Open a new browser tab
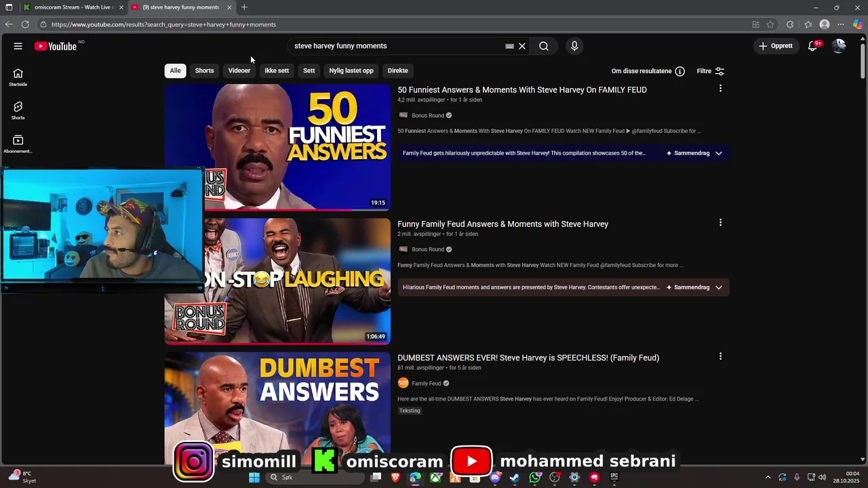 click(244, 7)
